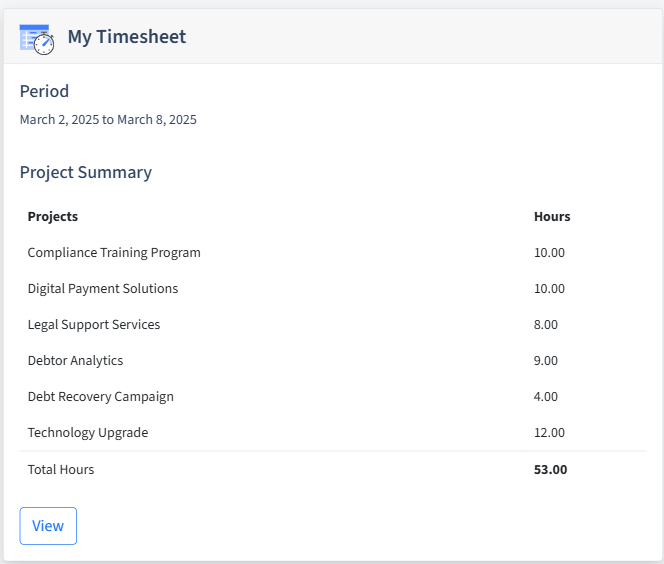Select the Period heading
664x564 pixels.
[44, 91]
